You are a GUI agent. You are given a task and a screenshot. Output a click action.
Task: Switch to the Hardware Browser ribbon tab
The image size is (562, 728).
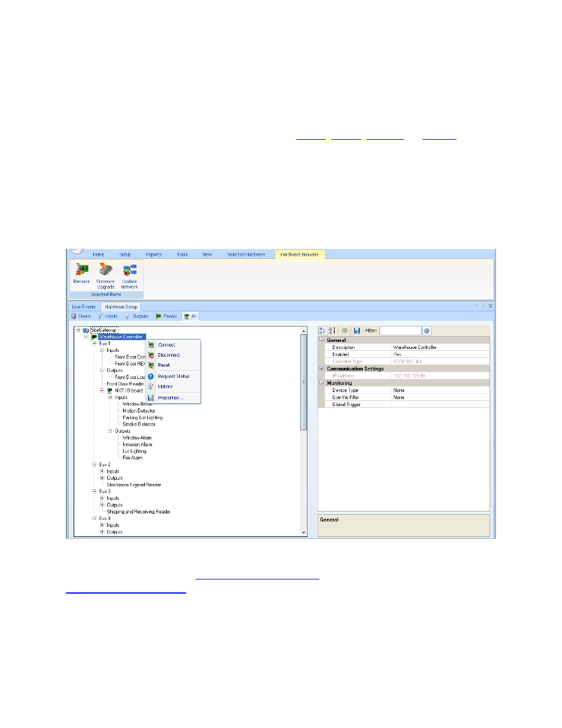point(299,255)
